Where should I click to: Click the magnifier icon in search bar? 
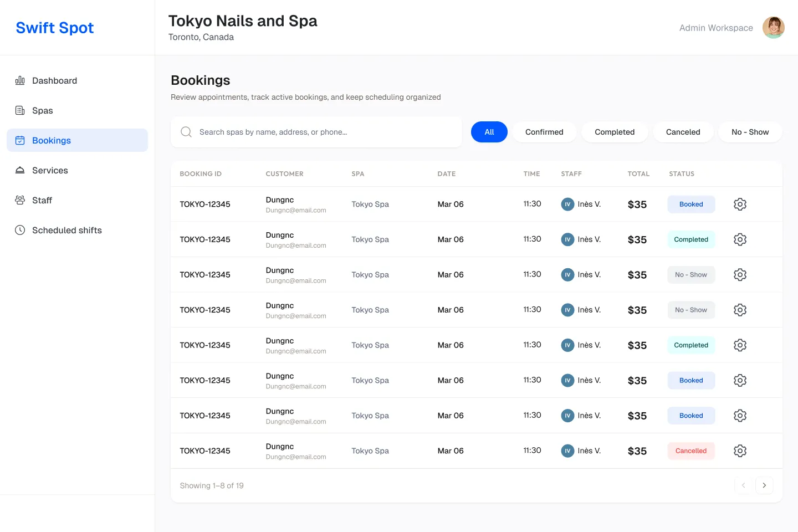pos(186,132)
